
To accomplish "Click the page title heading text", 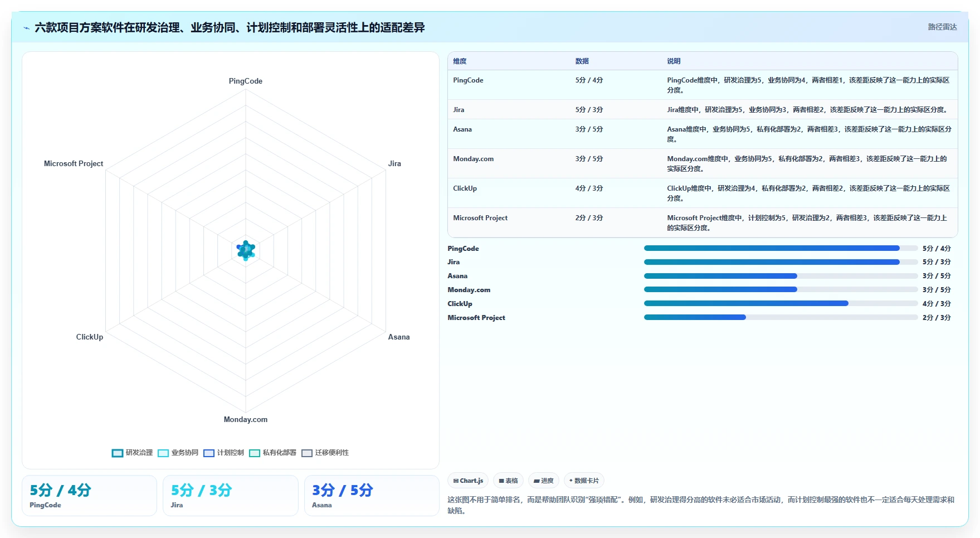I will pos(230,27).
